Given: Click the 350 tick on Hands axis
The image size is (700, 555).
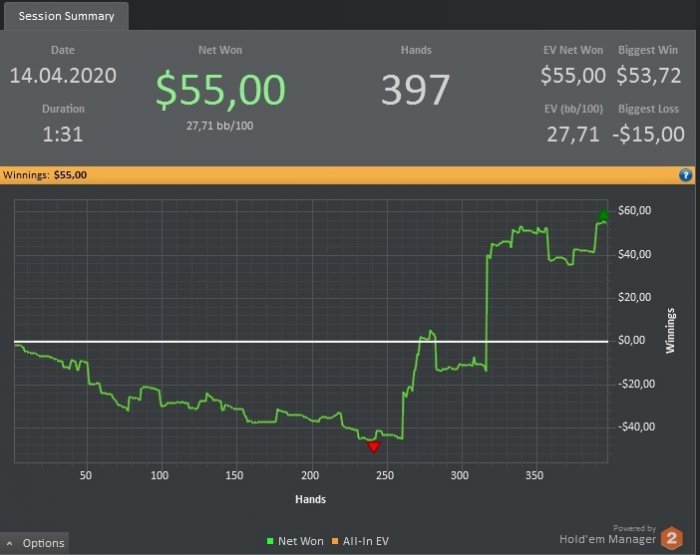Looking at the screenshot, I should [x=534, y=476].
